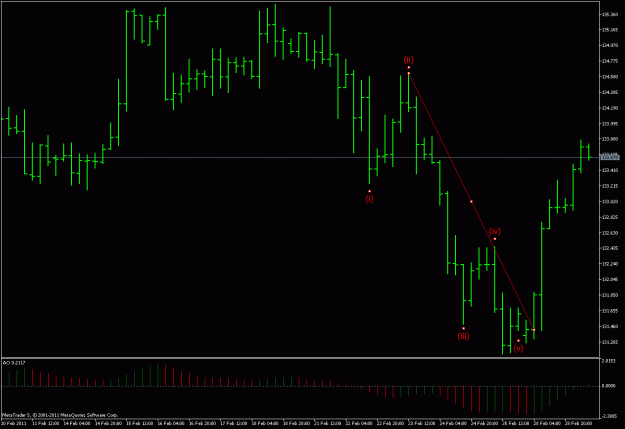Click the 15 Feb 12:00 time label
This screenshot has height=429, width=625.
[x=140, y=423]
